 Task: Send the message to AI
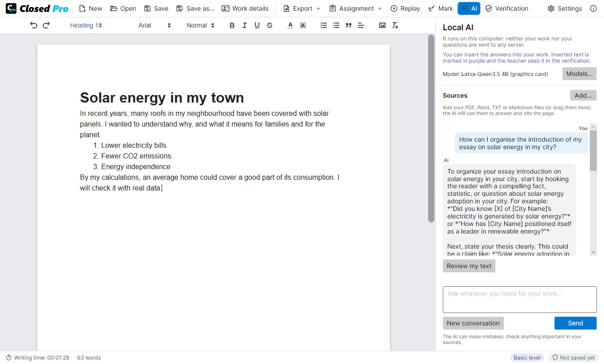[575, 323]
